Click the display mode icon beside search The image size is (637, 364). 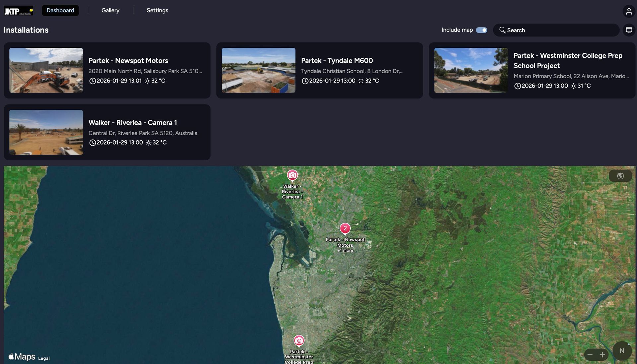click(x=629, y=30)
